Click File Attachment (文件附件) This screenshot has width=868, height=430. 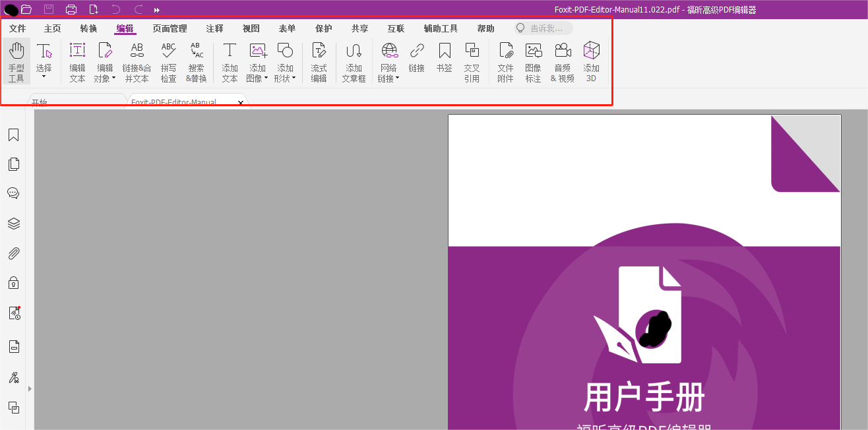coord(506,62)
